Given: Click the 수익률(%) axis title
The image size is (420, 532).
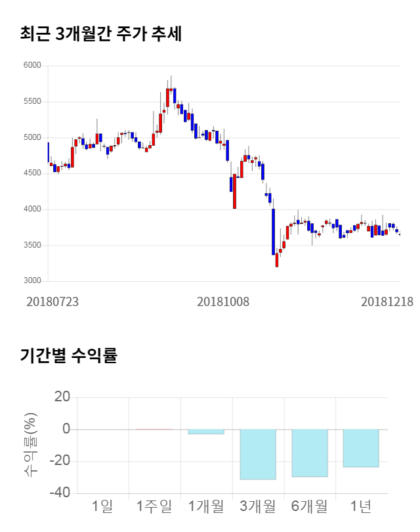Looking at the screenshot, I should tap(30, 445).
